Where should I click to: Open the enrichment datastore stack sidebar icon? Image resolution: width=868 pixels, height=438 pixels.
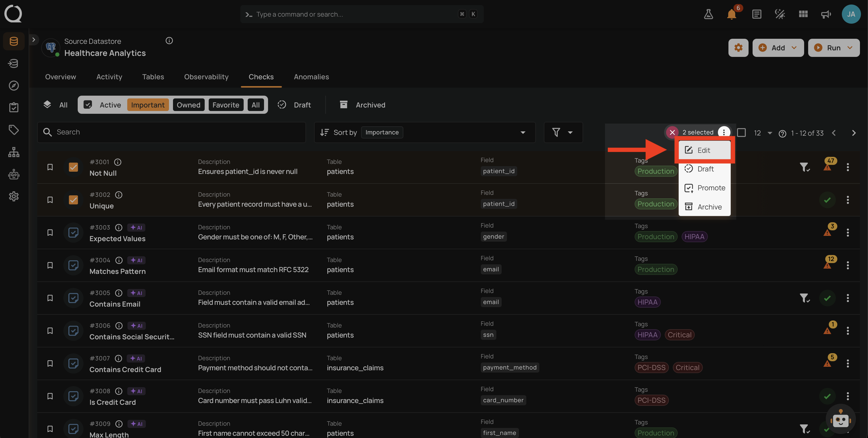coord(14,63)
